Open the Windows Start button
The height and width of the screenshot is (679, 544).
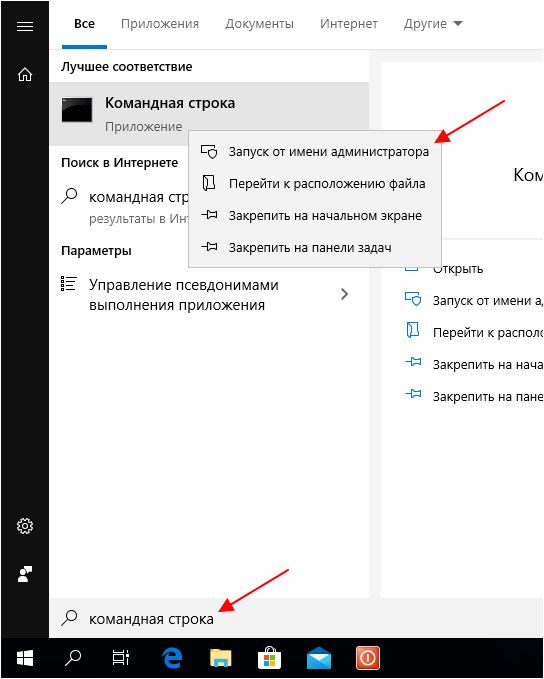click(25, 658)
